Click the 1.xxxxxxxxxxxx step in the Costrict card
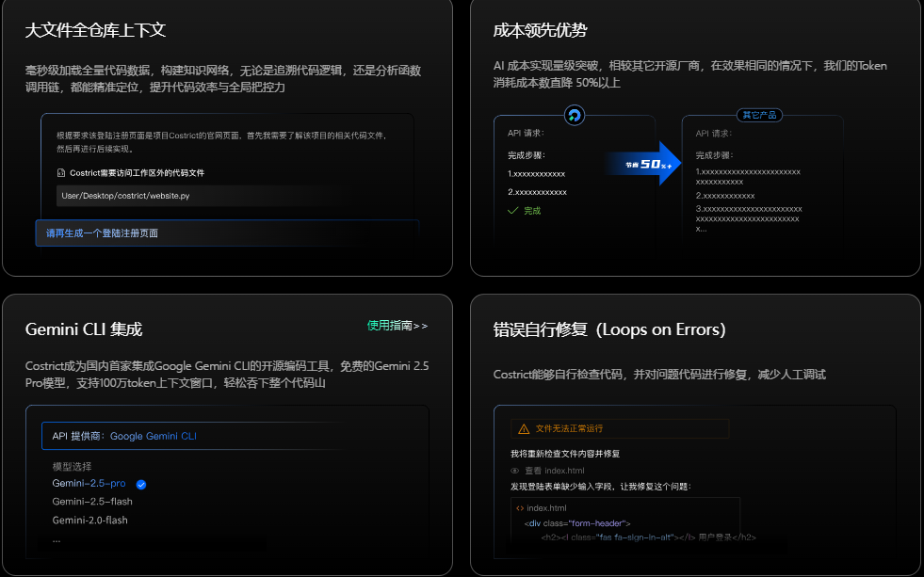The height and width of the screenshot is (577, 924). click(536, 174)
